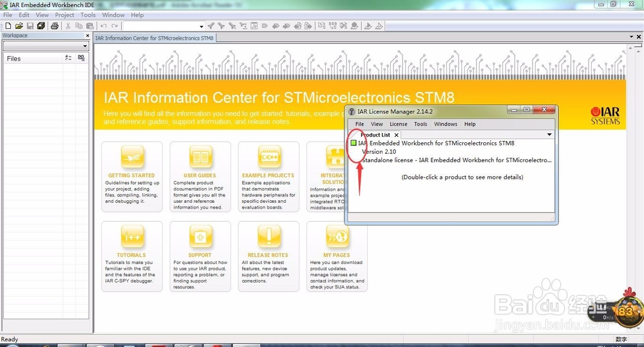This screenshot has width=644, height=347.
Task: Click Debug without Downloading icon
Action: coord(379,26)
